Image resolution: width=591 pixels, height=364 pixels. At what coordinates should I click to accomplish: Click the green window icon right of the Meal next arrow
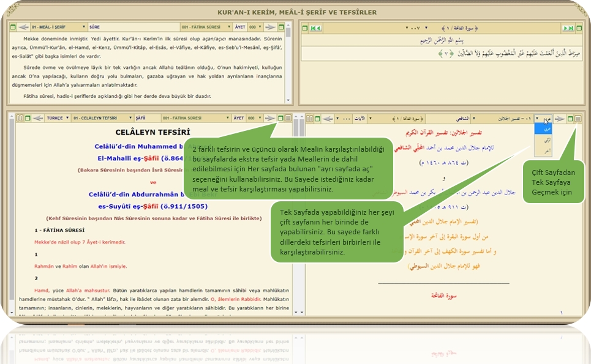click(281, 27)
